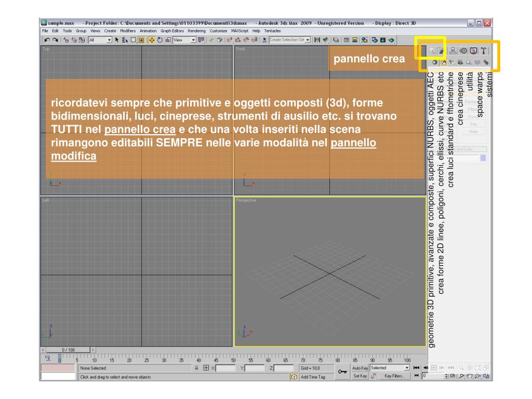
Task: Click the Key Filters button
Action: pos(396,376)
